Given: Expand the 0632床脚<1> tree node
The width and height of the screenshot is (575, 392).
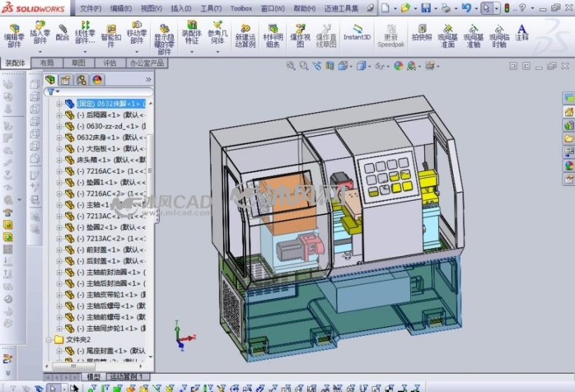Looking at the screenshot, I should (x=59, y=104).
